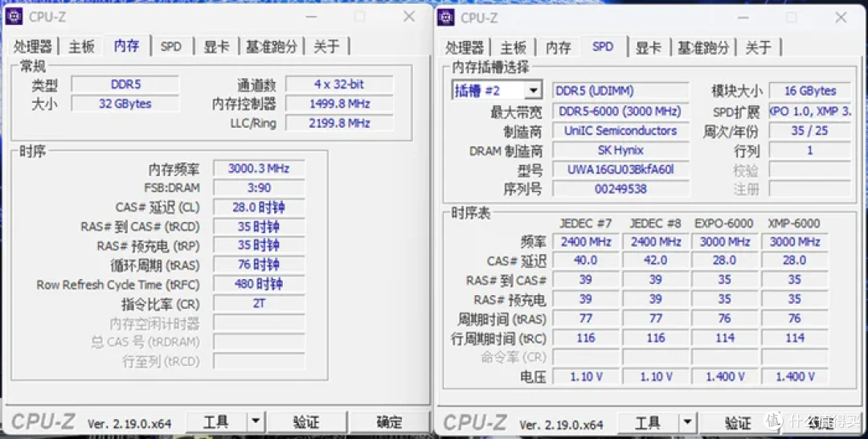Click the 3000.3 MHz memory frequency value
The width and height of the screenshot is (868, 439).
coord(259,168)
